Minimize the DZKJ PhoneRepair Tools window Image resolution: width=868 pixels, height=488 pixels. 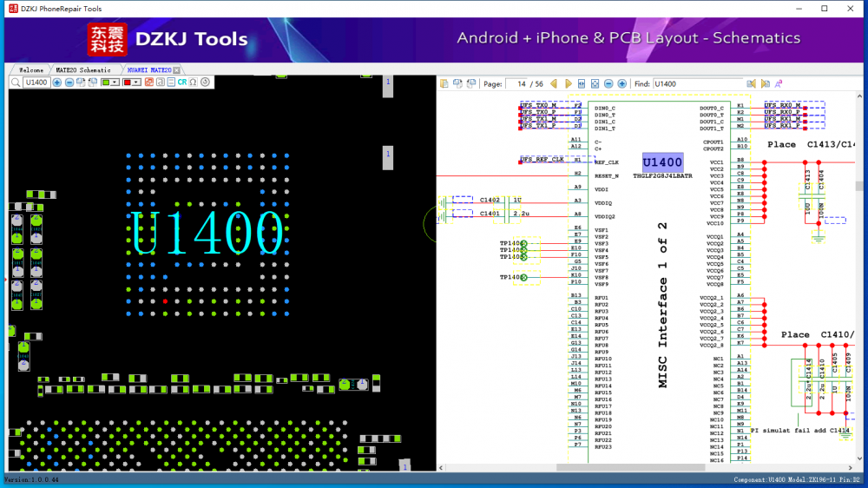(x=799, y=9)
